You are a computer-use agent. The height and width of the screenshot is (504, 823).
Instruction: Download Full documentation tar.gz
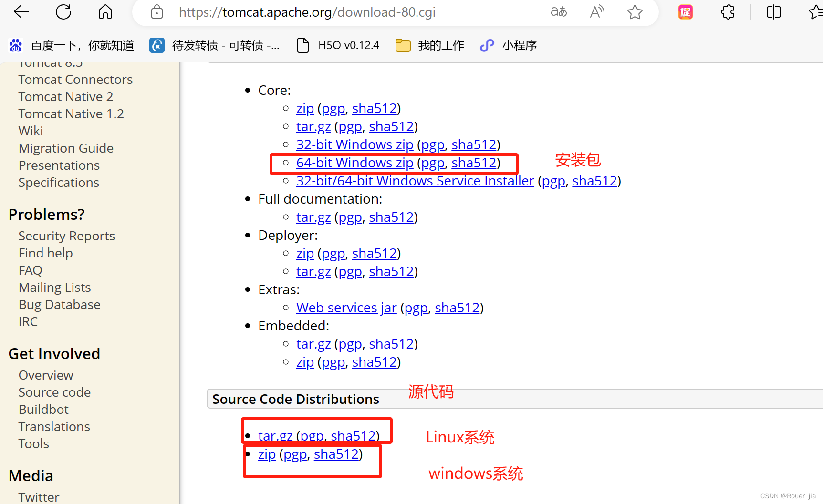tap(313, 217)
